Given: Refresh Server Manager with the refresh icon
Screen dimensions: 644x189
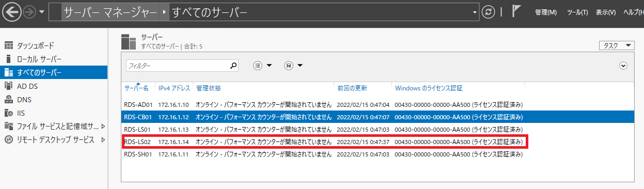Looking at the screenshot, I should (488, 12).
